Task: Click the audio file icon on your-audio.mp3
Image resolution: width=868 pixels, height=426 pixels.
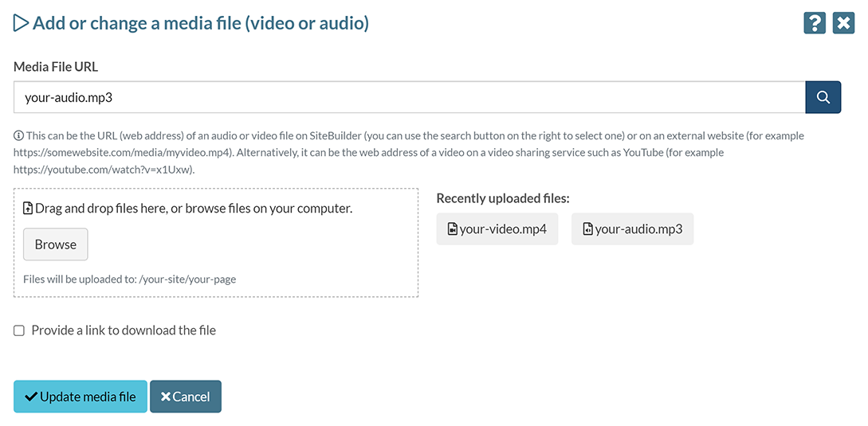Action: click(x=588, y=229)
